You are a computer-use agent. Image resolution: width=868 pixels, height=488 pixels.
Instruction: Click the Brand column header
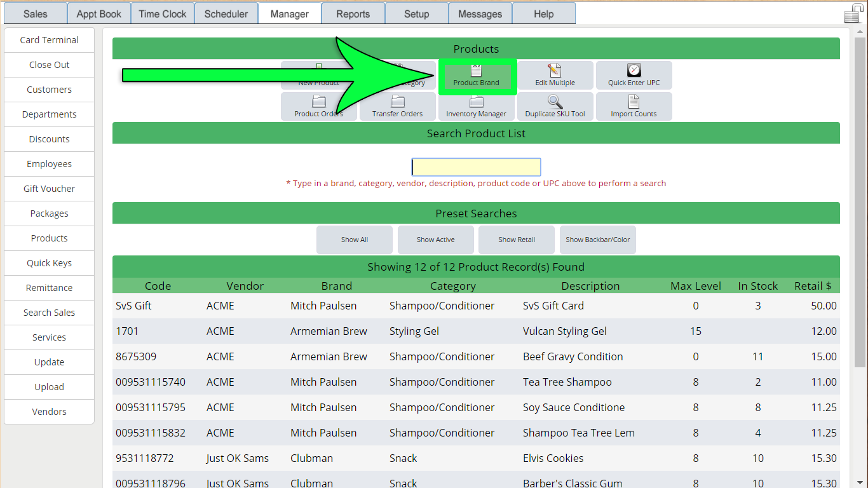336,286
